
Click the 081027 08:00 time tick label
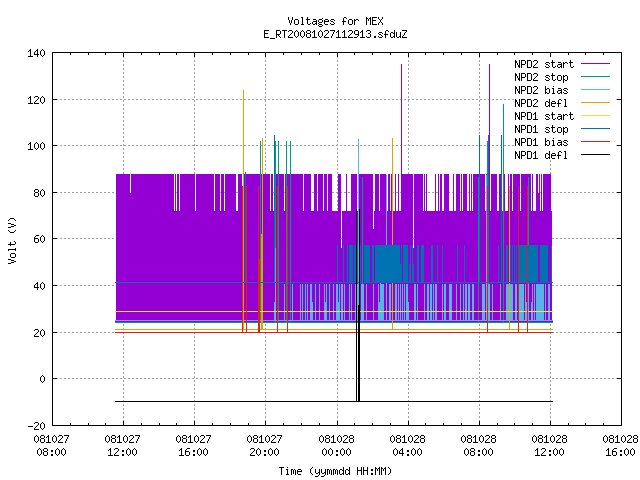click(51, 446)
